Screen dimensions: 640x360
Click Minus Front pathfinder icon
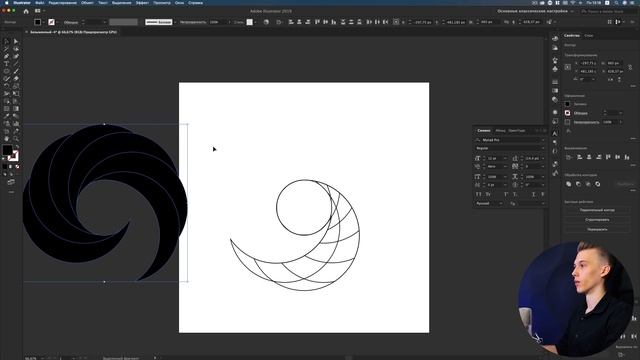point(578,184)
